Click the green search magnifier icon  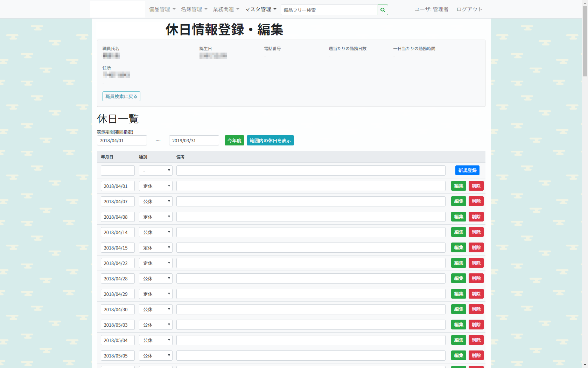pos(383,10)
